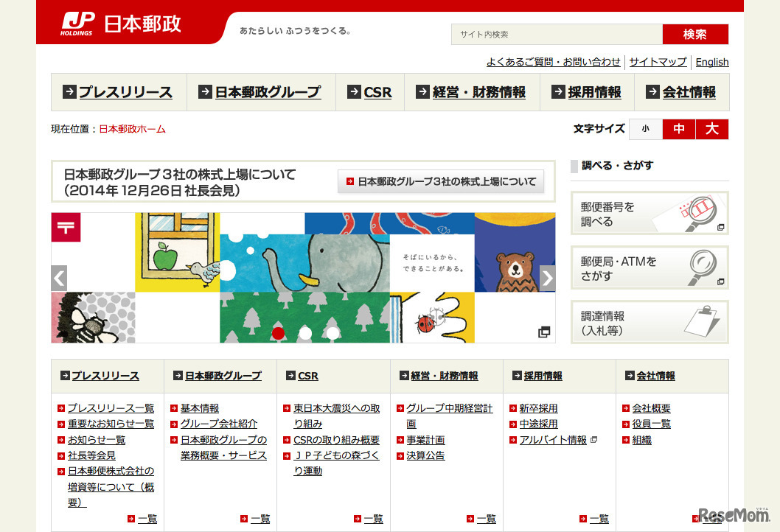This screenshot has width=780, height=532.
Task: Open postal code lookup (郵便番号を調べる)
Action: pos(649,214)
